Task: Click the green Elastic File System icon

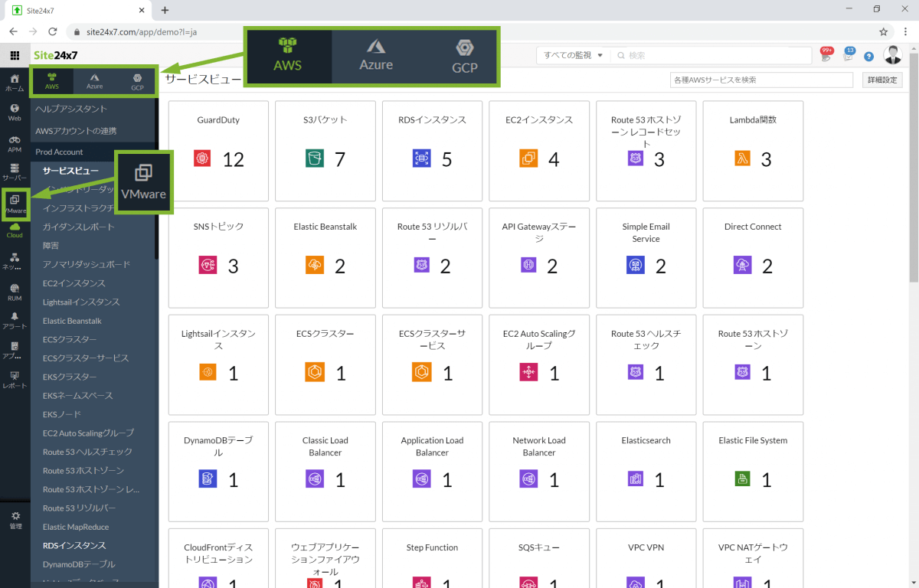Action: tap(741, 479)
